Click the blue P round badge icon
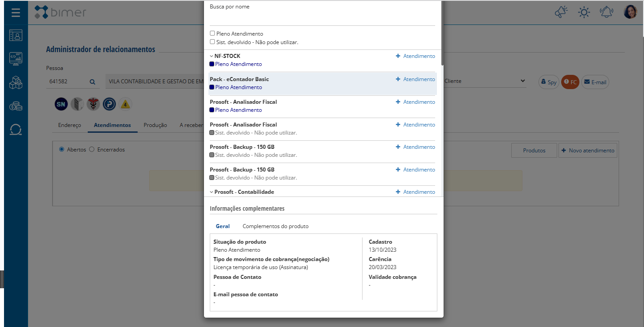This screenshot has width=644, height=327. coord(109,104)
